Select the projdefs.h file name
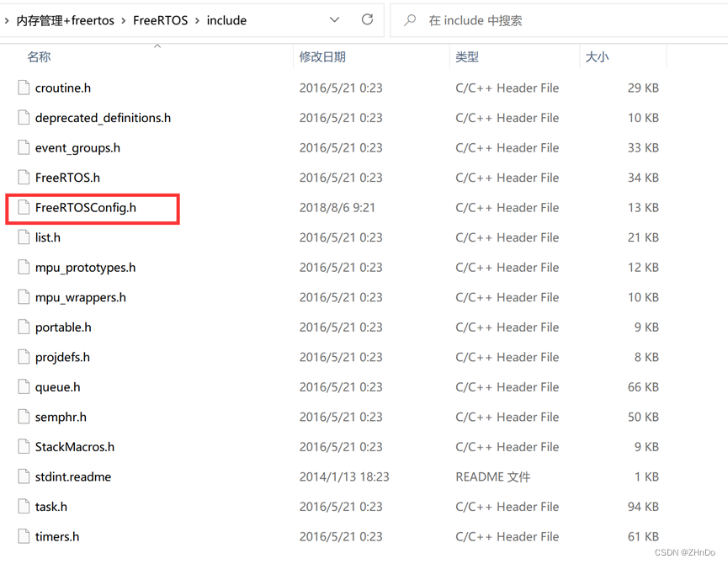Viewport: 728px width, 564px height. pos(62,358)
